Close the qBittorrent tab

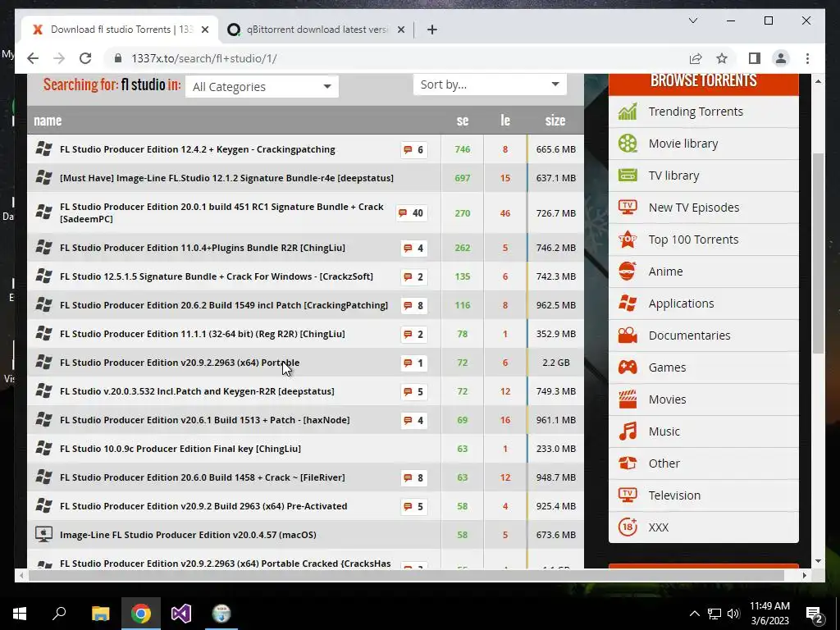(400, 30)
